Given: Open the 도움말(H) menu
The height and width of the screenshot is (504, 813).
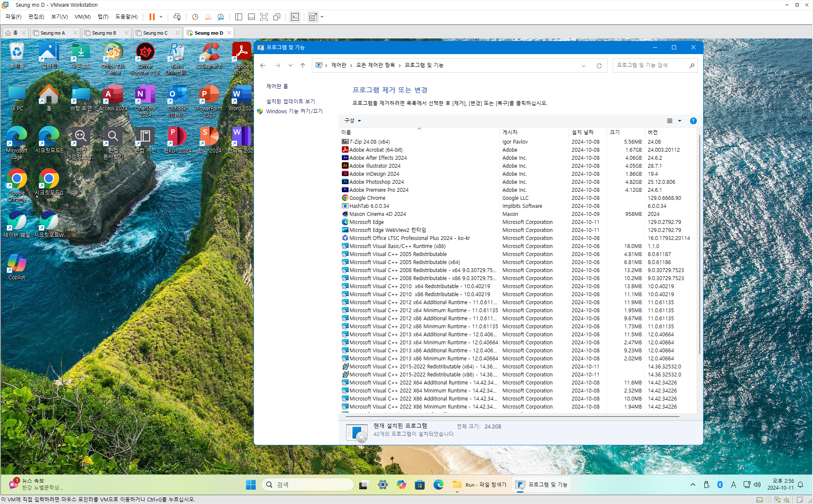Looking at the screenshot, I should [x=126, y=17].
